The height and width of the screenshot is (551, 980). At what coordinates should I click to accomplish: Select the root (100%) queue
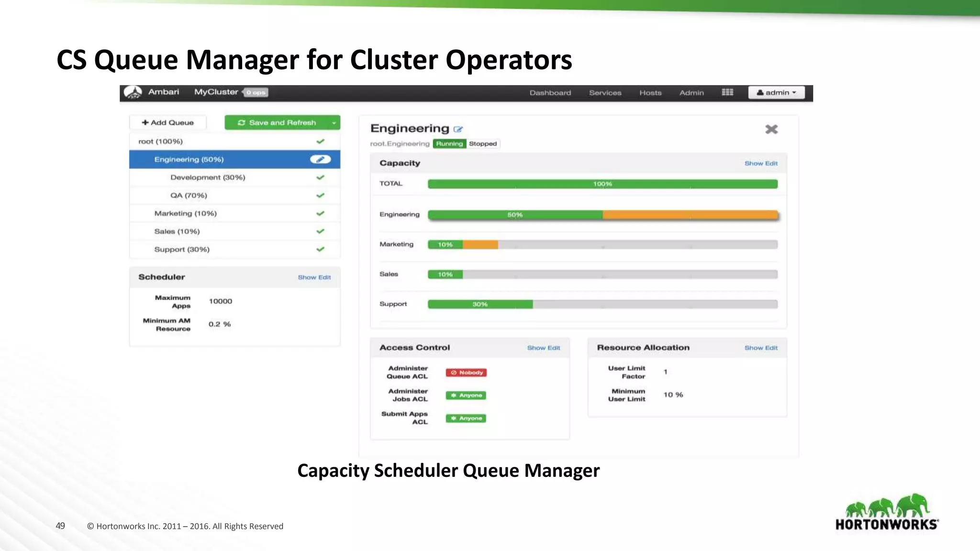234,142
